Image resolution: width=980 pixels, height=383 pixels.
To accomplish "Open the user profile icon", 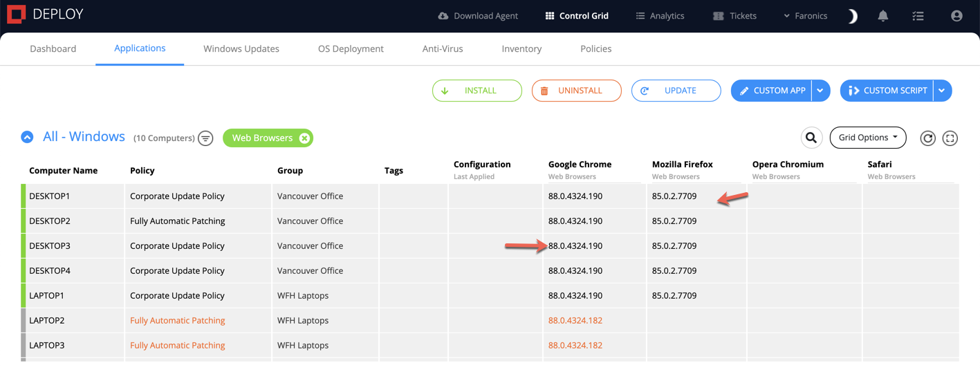I will click(956, 16).
